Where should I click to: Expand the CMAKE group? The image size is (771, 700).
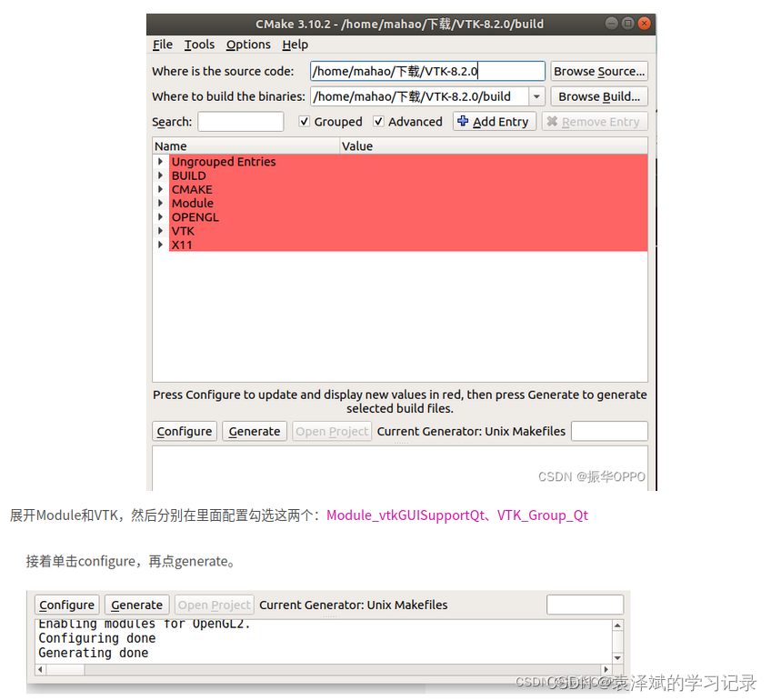click(x=162, y=189)
